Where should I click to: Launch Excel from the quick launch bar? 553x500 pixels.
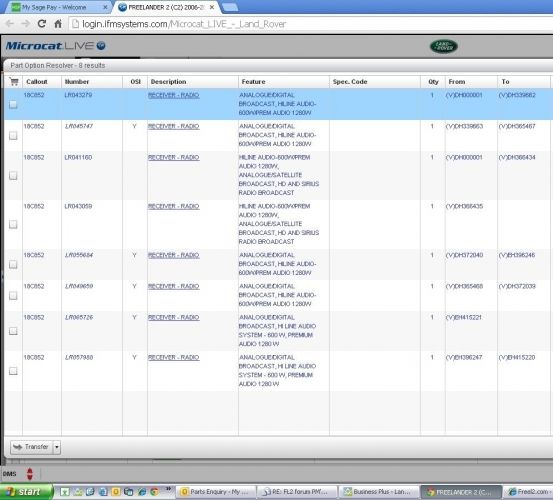(65, 492)
